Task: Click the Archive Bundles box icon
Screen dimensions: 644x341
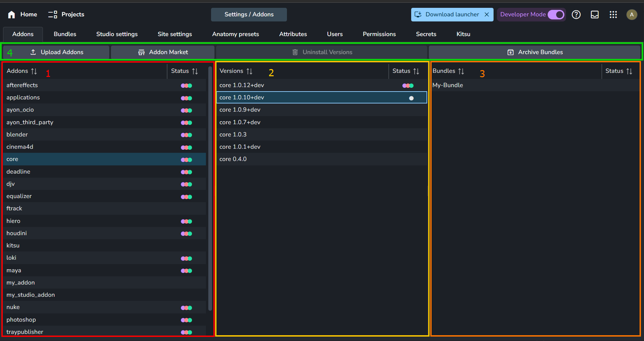Action: click(511, 52)
